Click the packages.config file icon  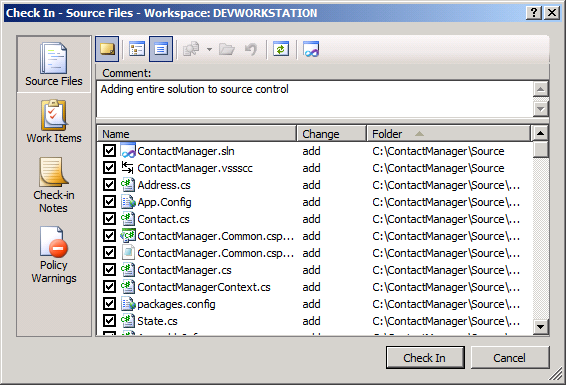coord(128,303)
